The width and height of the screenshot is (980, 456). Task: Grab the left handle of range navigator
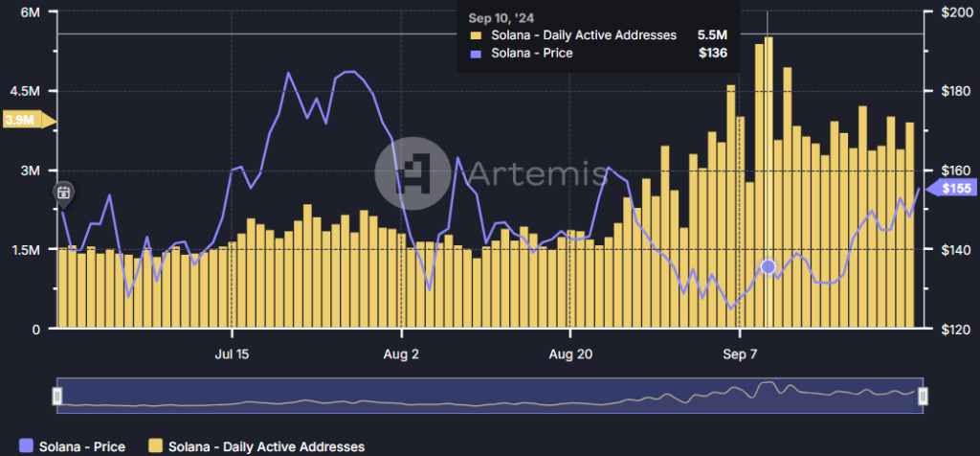[x=57, y=396]
